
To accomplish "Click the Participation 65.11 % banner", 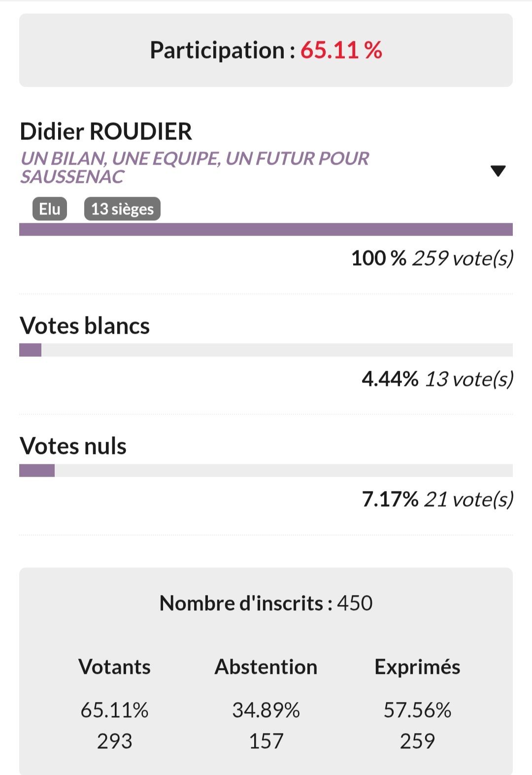I will pyautogui.click(x=266, y=50).
